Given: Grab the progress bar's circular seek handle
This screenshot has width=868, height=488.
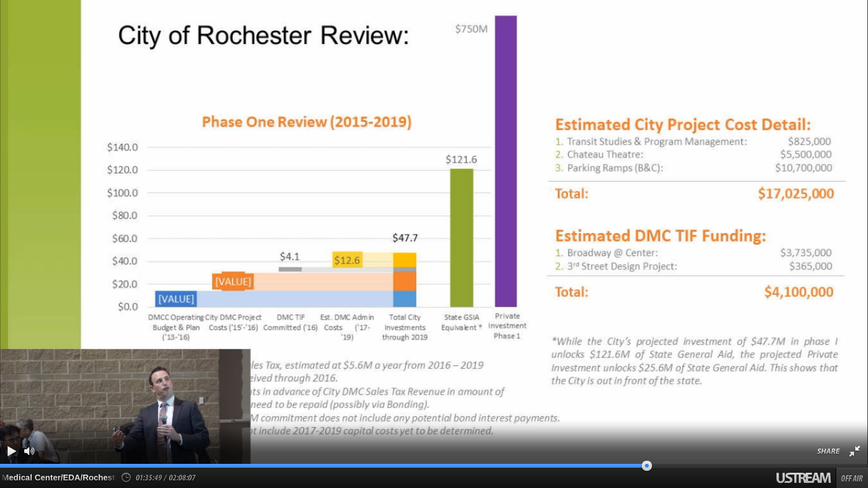Looking at the screenshot, I should coord(647,466).
